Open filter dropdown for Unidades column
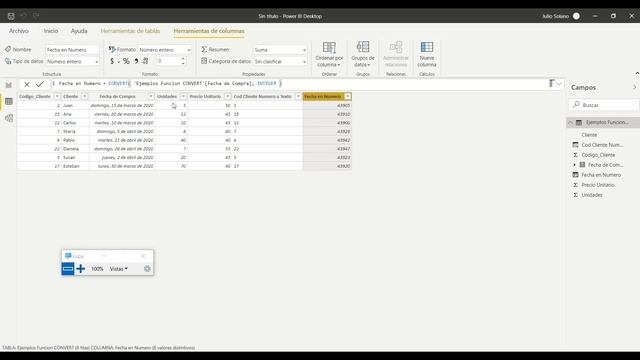 [x=183, y=97]
